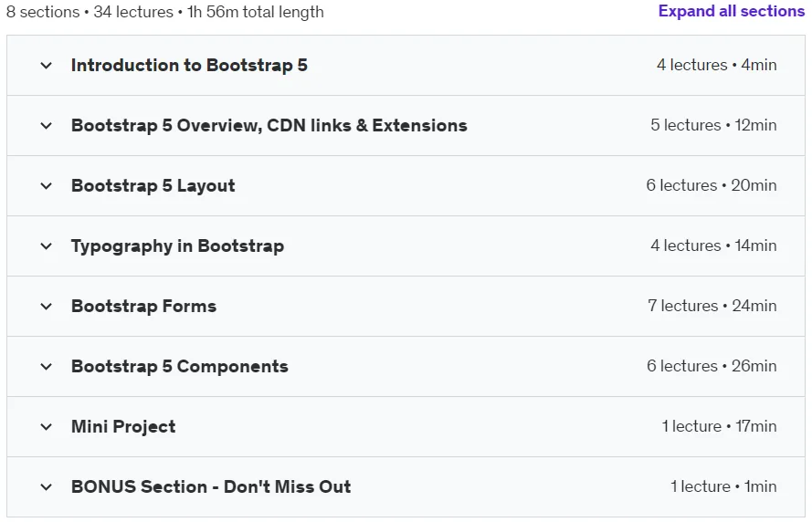Screen dimensions: 812x522
Task: Open the Mini Project section title
Action: click(x=123, y=426)
